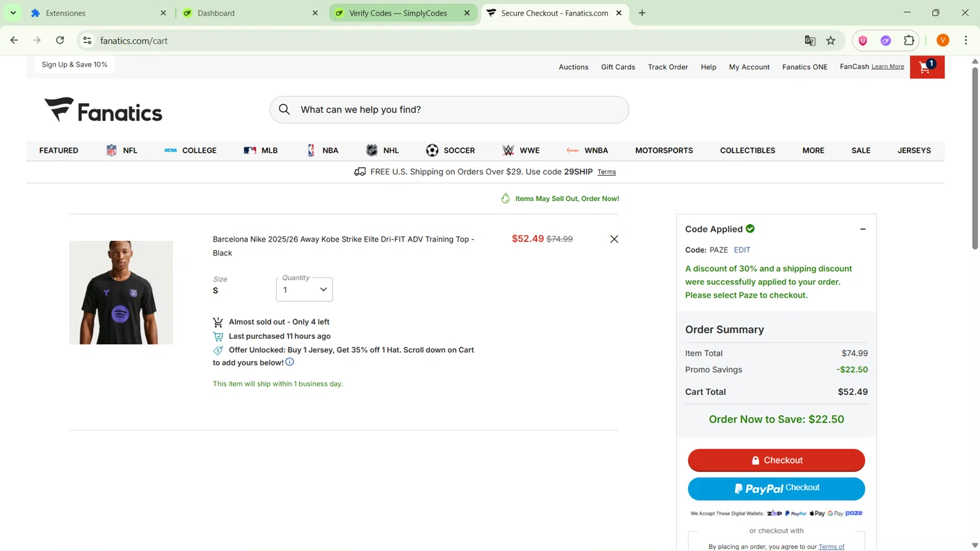This screenshot has height=551, width=980.
Task: Open the Chrome profile avatar
Action: [943, 40]
